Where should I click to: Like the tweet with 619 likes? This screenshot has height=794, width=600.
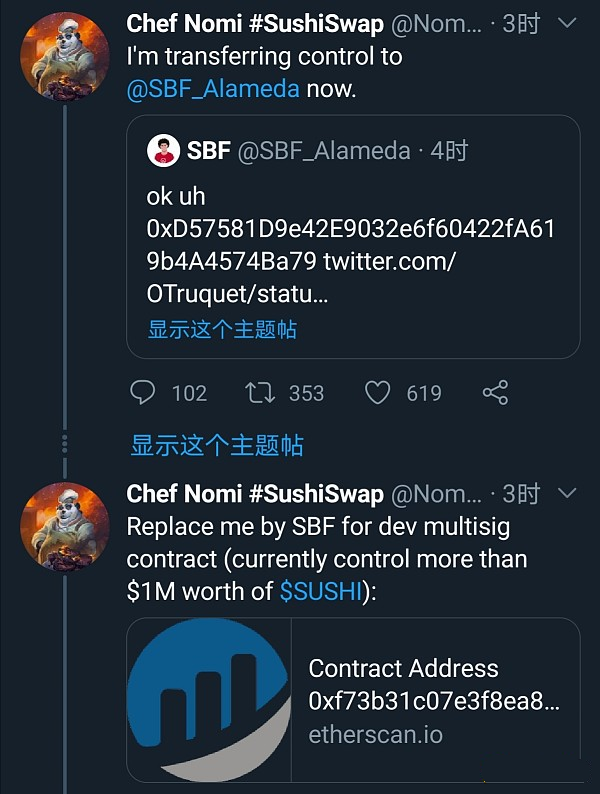(378, 392)
